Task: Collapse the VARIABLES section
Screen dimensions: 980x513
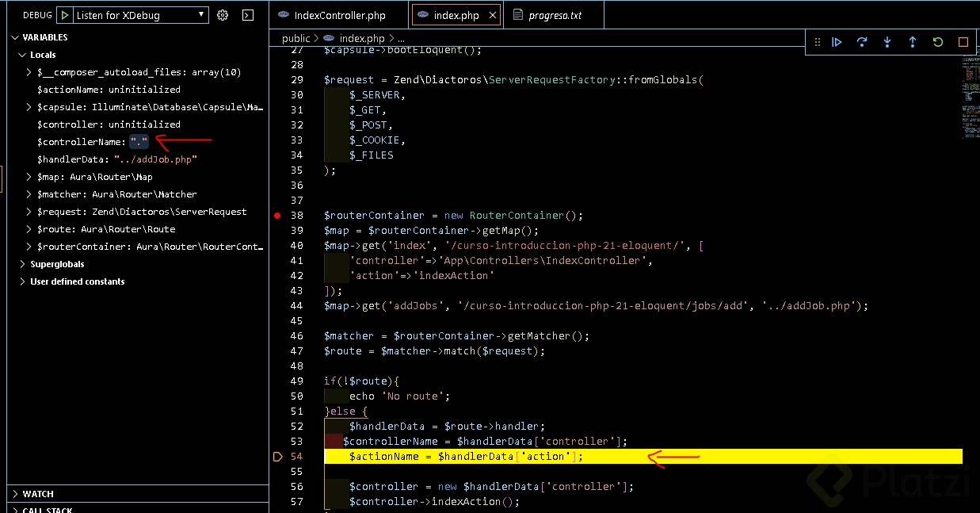Action: (15, 37)
